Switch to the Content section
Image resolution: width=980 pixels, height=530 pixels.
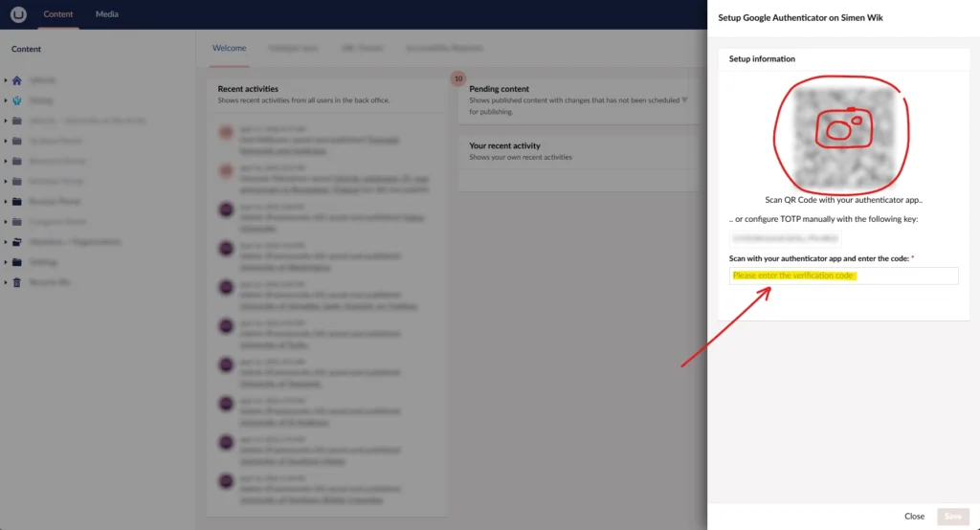(58, 14)
